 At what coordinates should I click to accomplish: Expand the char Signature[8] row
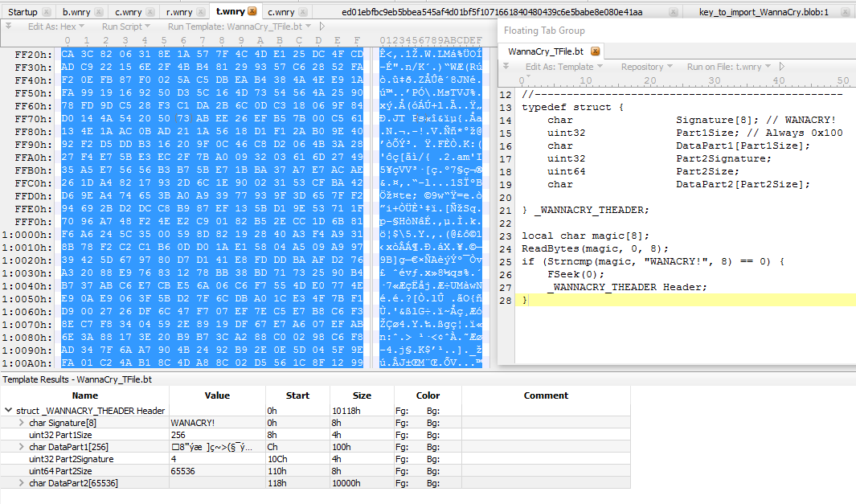click(x=21, y=423)
